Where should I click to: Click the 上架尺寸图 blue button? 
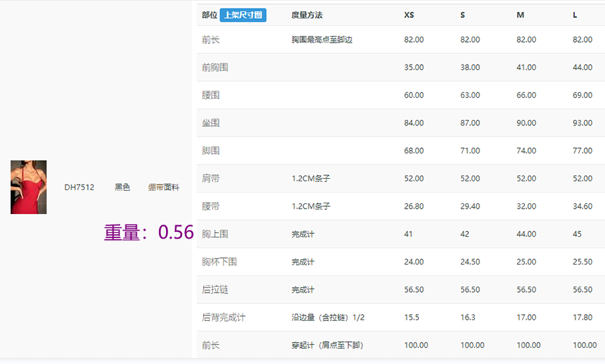pyautogui.click(x=243, y=15)
